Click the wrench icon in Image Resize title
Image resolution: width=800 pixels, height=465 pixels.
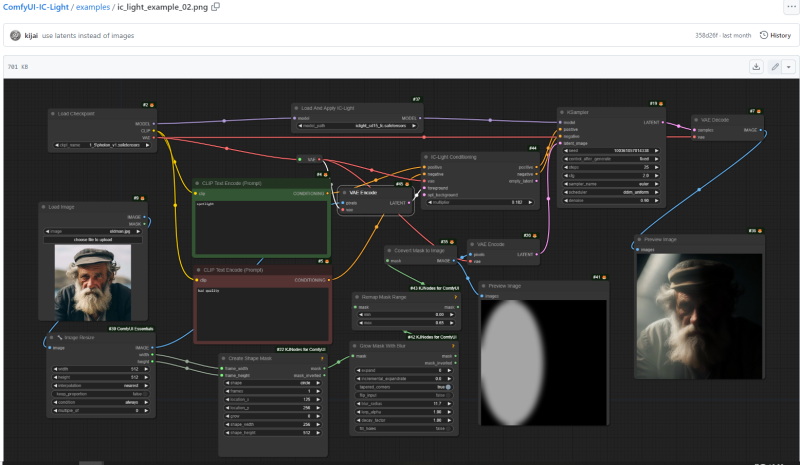(60, 337)
